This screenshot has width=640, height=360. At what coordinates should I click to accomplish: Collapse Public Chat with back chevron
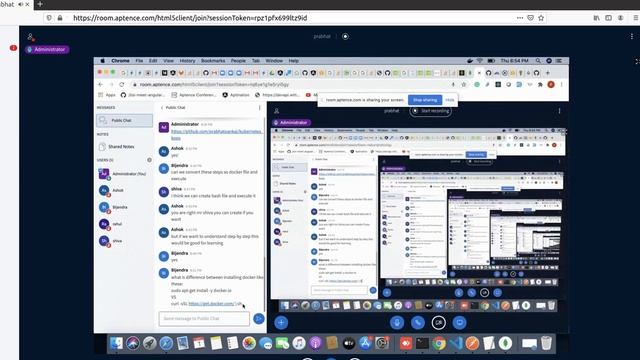(162, 108)
